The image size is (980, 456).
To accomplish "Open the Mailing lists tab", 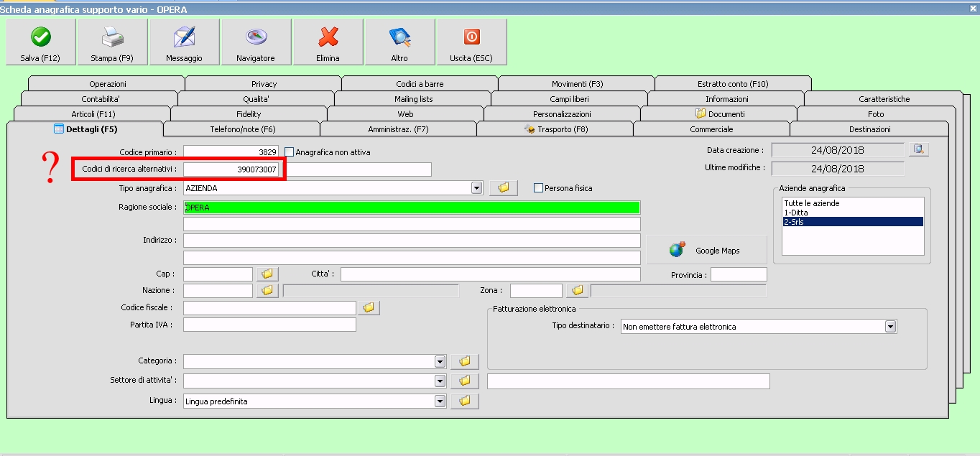I will (x=413, y=99).
